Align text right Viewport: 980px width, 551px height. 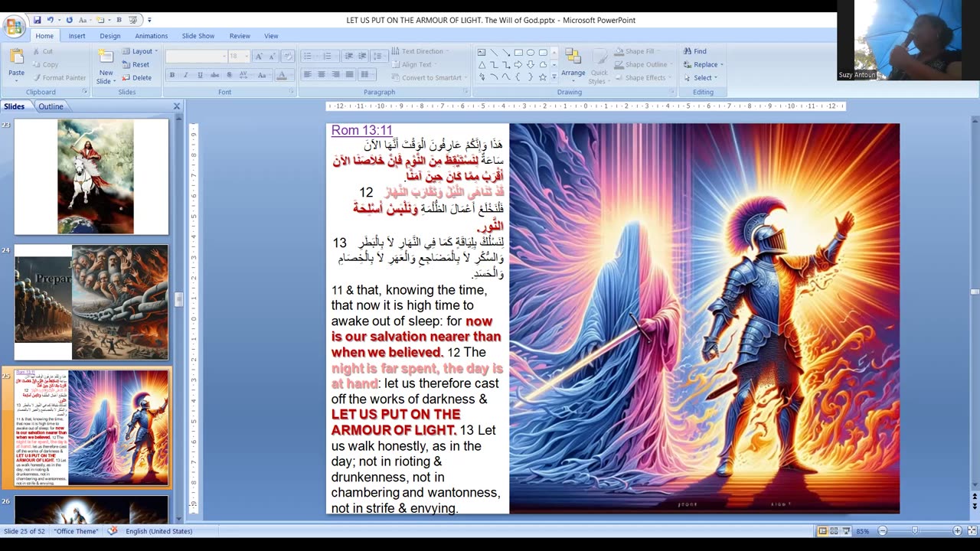[335, 75]
